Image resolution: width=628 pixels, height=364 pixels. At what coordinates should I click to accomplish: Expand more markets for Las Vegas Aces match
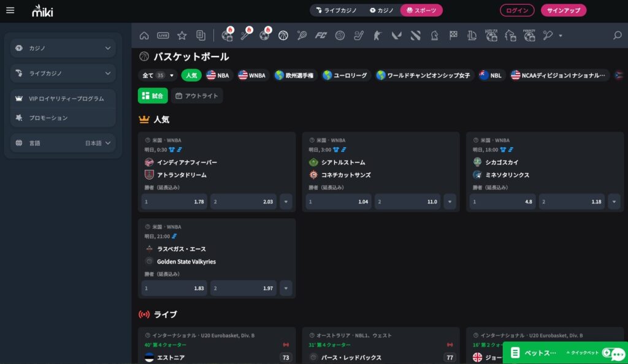[x=286, y=288]
